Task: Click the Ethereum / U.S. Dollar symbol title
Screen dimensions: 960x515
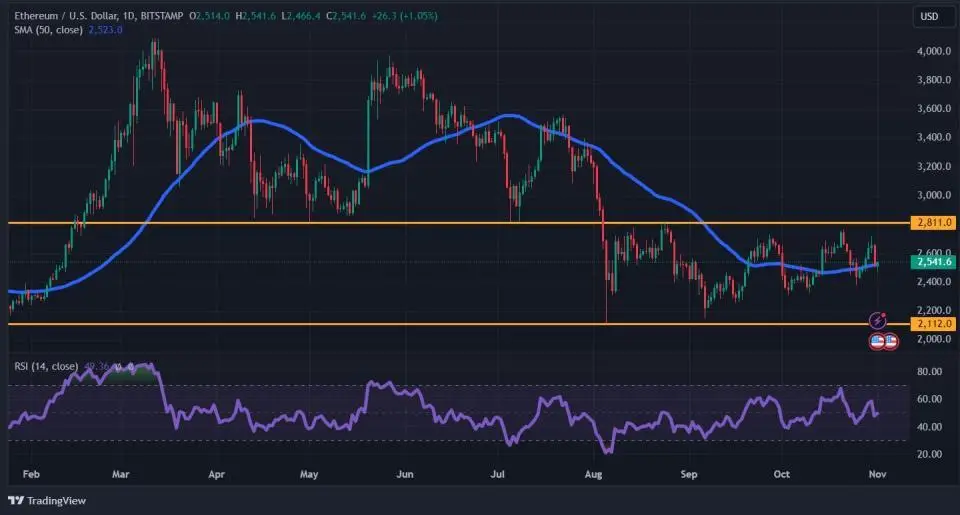Action: 75,16
